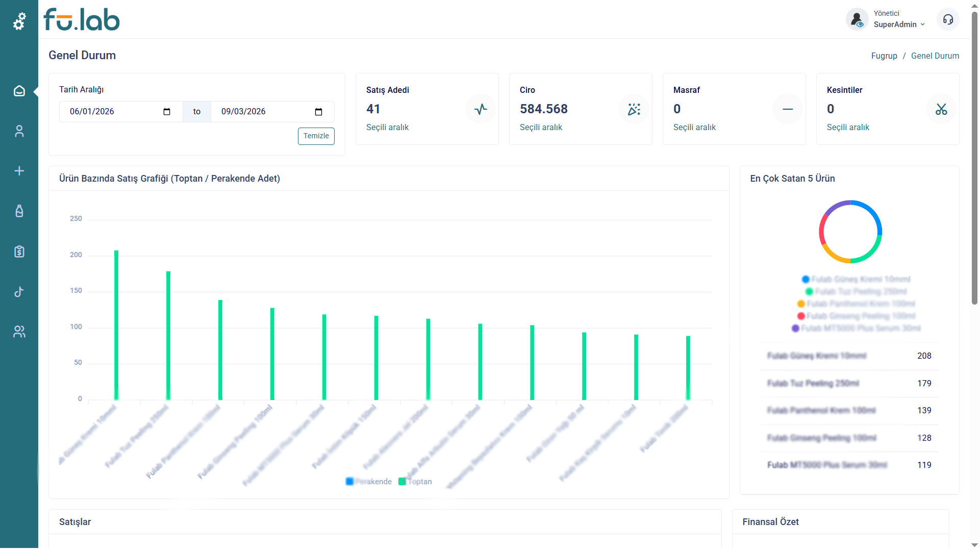Open calendar picker for end date 09/03/2026
Image resolution: width=980 pixels, height=549 pixels.
319,112
